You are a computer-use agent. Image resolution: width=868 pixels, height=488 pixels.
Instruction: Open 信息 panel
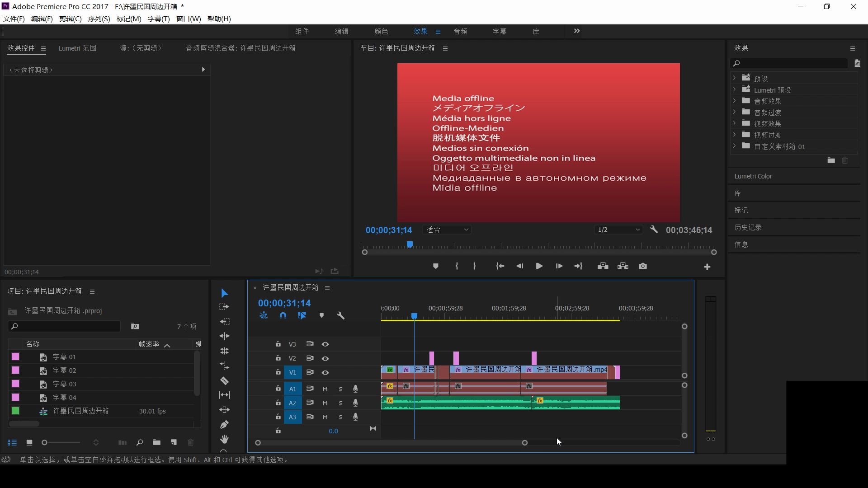[741, 244]
